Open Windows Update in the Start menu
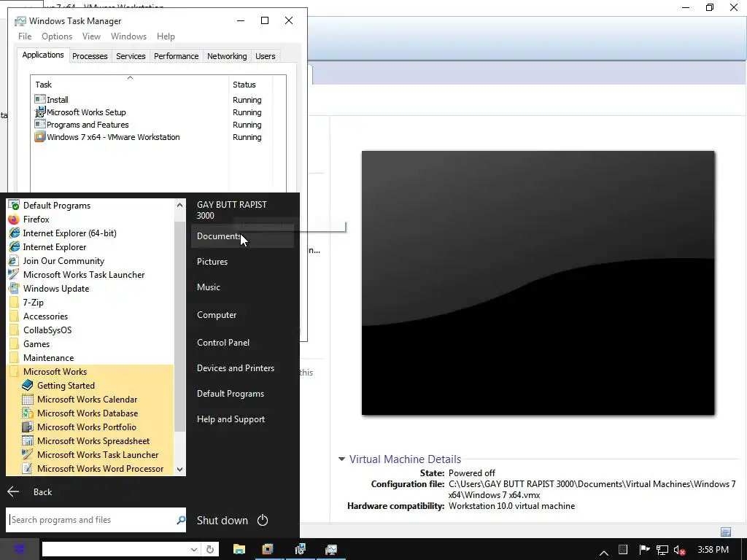The height and width of the screenshot is (560, 747). click(55, 289)
